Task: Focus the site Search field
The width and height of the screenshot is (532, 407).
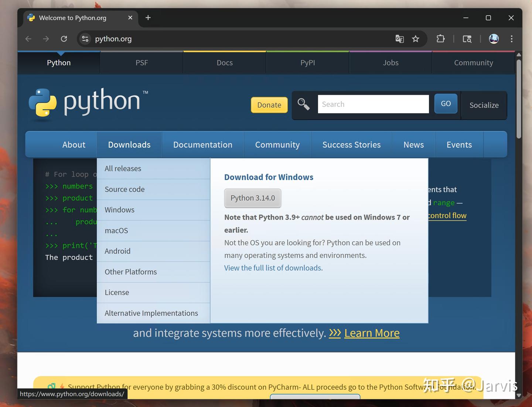Action: point(373,104)
